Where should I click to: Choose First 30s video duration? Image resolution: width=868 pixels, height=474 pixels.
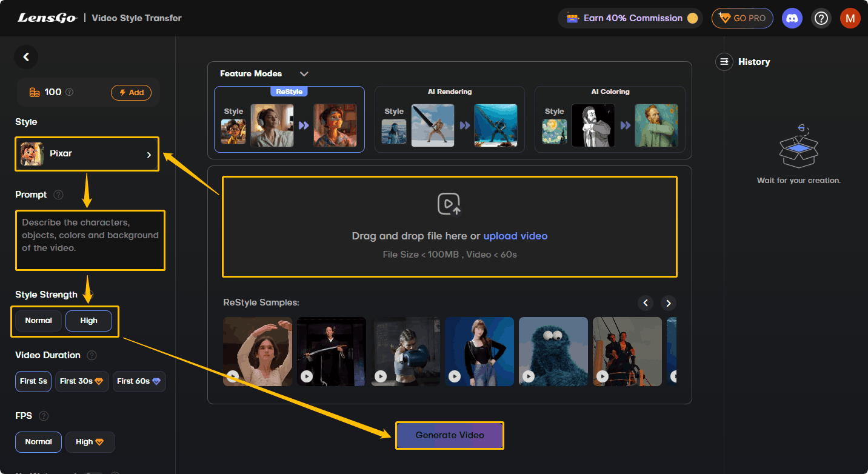coord(82,381)
